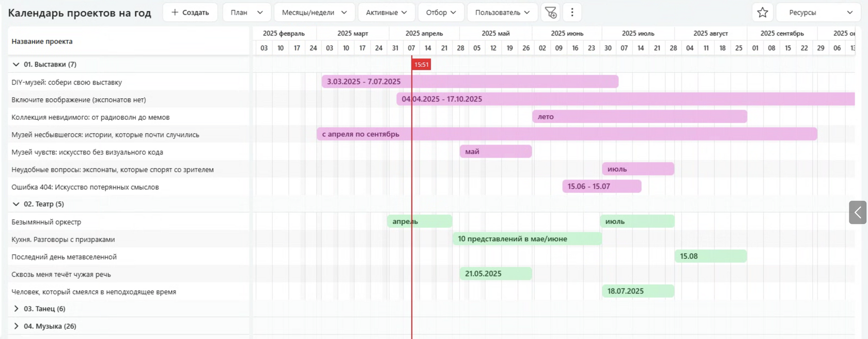The height and width of the screenshot is (339, 868).
Task: Select the green '18.07.2025' task bar
Action: coord(638,291)
